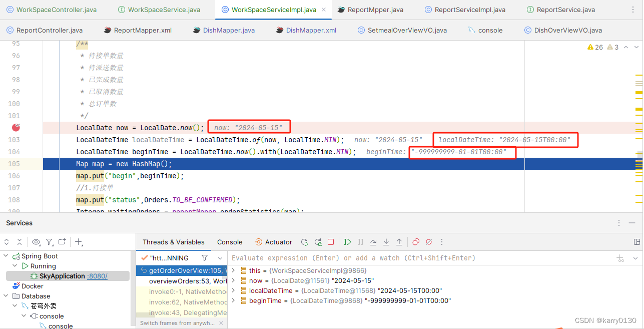Expand the 'this' variable
The width and height of the screenshot is (644, 329).
pyautogui.click(x=234, y=270)
